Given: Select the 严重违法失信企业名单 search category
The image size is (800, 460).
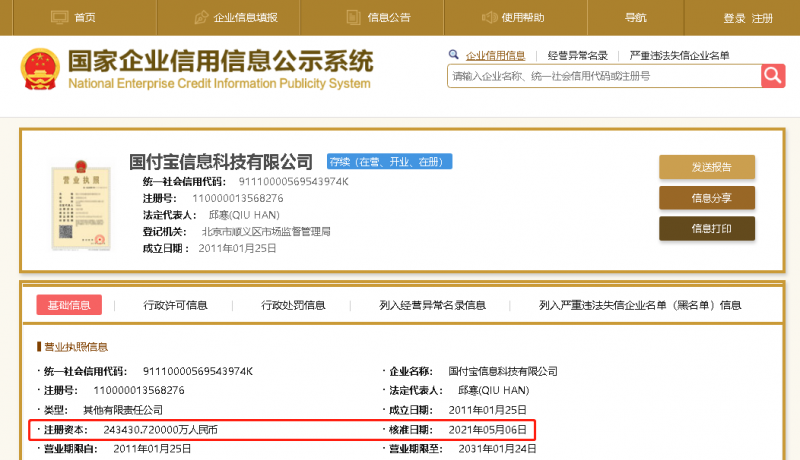Looking at the screenshot, I should coord(679,56).
